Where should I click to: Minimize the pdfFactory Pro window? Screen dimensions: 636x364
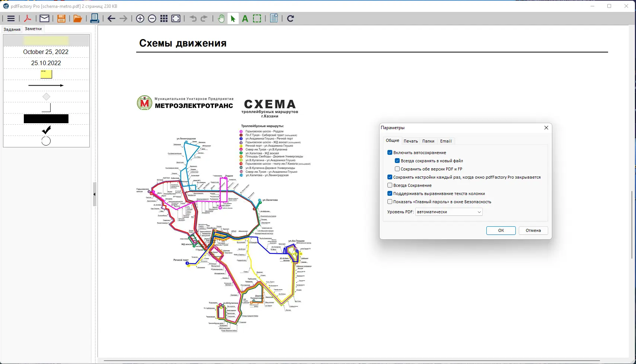point(593,6)
